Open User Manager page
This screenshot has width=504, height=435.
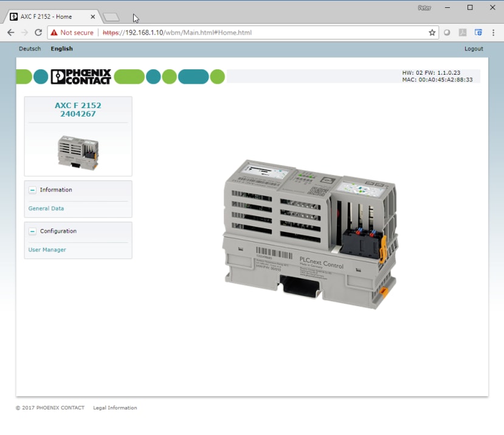(x=47, y=250)
